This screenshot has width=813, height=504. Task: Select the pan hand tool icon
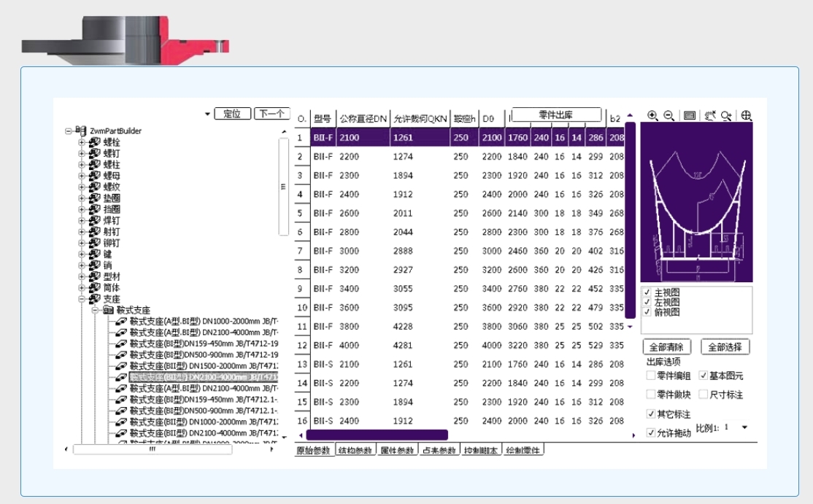[710, 115]
